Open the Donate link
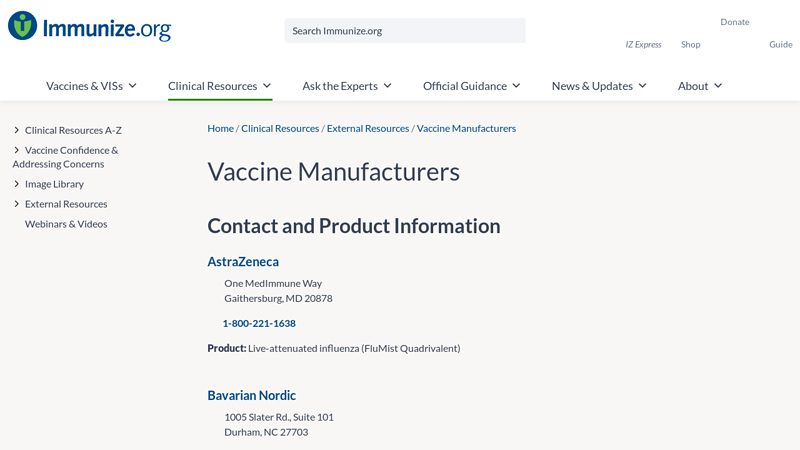The width and height of the screenshot is (800, 450). pyautogui.click(x=735, y=22)
